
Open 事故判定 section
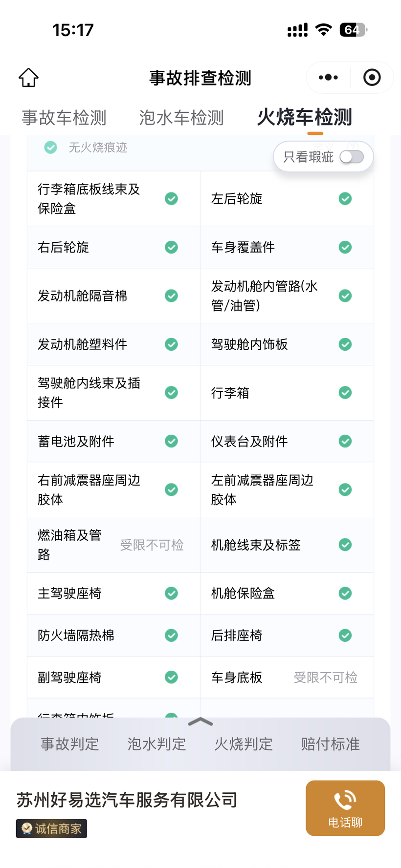tap(70, 744)
